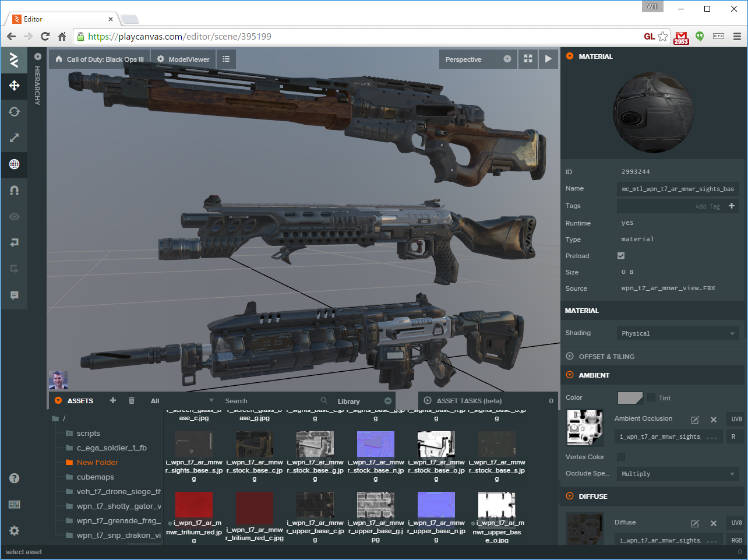Select the Translate gizmo tool
Viewport: 748px width, 560px height.
click(14, 86)
